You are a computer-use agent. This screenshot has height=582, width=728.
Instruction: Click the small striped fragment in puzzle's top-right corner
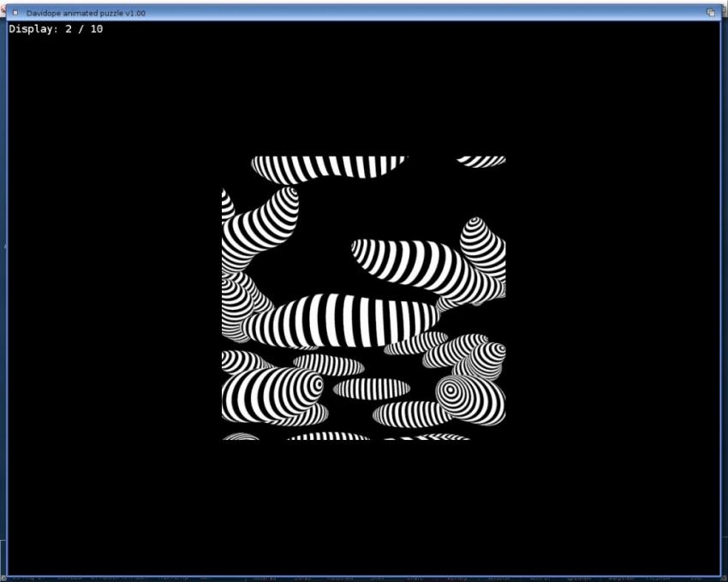[481, 161]
